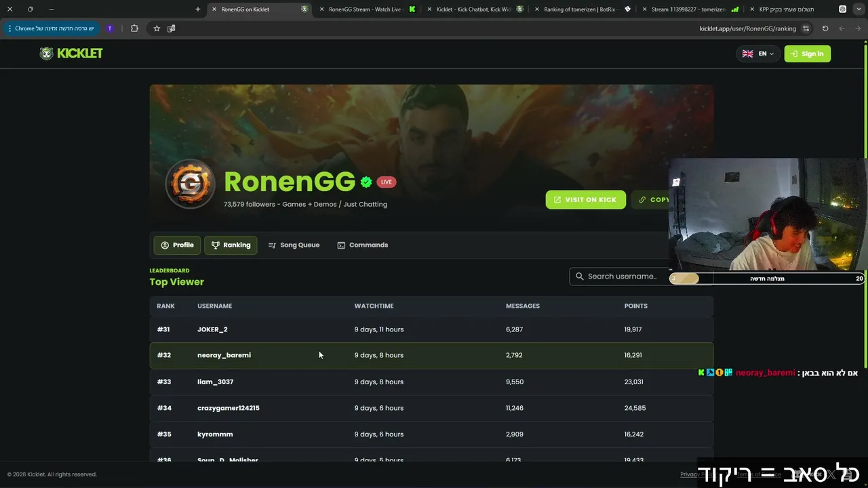Switch to the Kicklet Kick Chatbot browser tab
The height and width of the screenshot is (488, 868).
point(473,9)
